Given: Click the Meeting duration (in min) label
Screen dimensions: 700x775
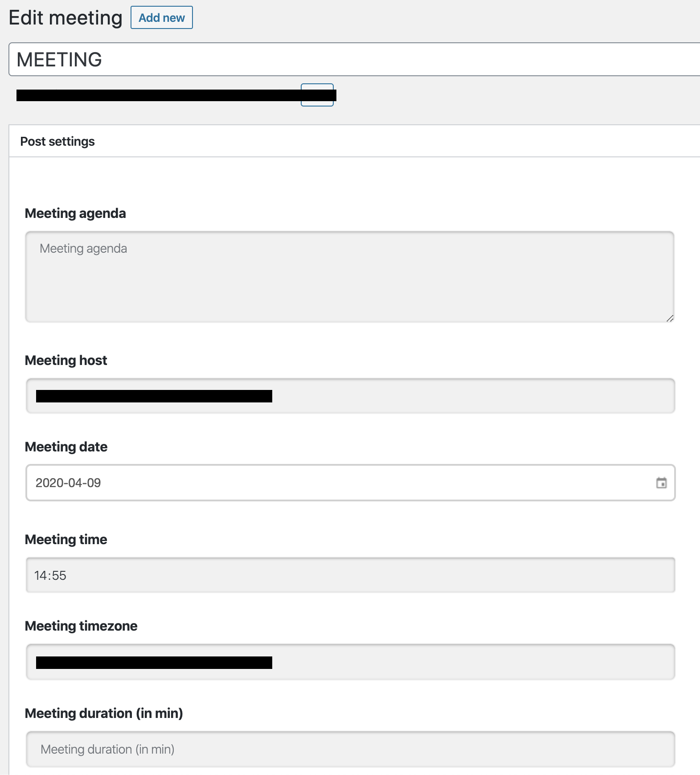Looking at the screenshot, I should 104,713.
